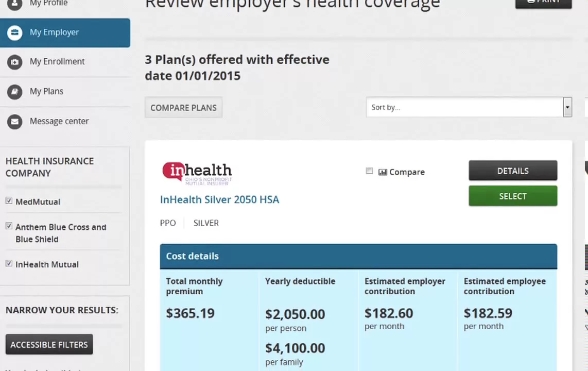Open the Sort by dropdown arrow
Viewport: 588px width, 371px height.
[x=567, y=107]
